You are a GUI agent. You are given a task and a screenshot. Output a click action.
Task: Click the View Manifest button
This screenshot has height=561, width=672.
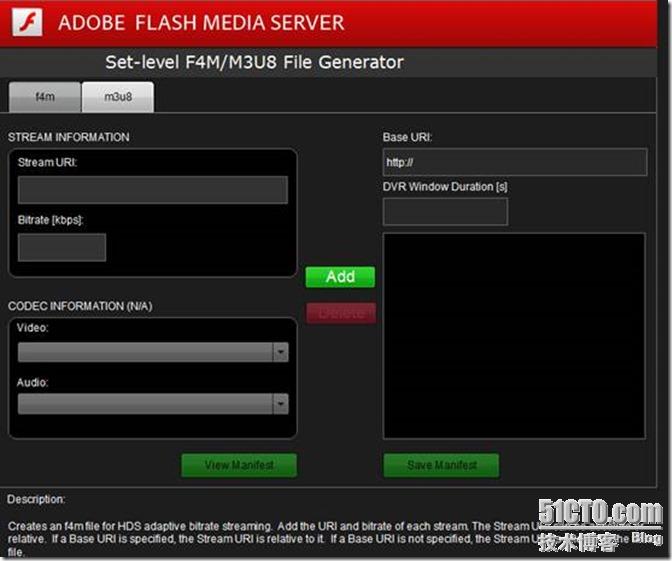239,465
